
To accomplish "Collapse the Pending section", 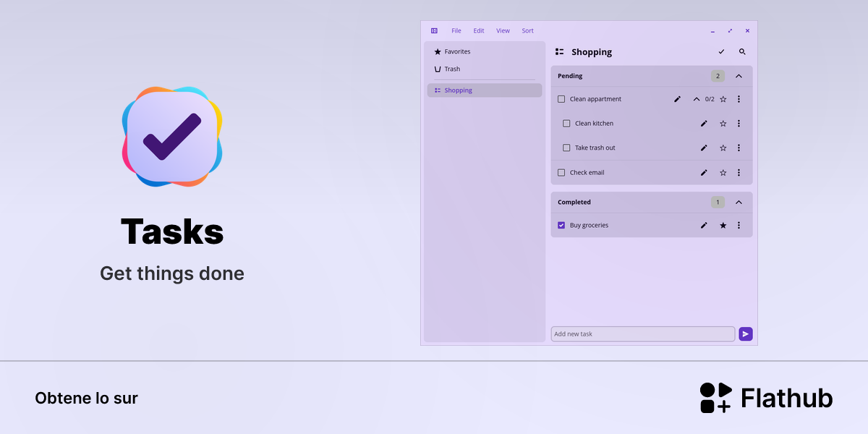I will [x=739, y=76].
